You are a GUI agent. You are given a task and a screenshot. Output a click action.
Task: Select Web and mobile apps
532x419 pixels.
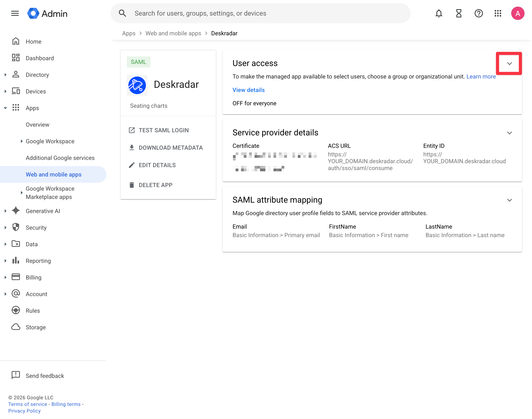(x=53, y=174)
